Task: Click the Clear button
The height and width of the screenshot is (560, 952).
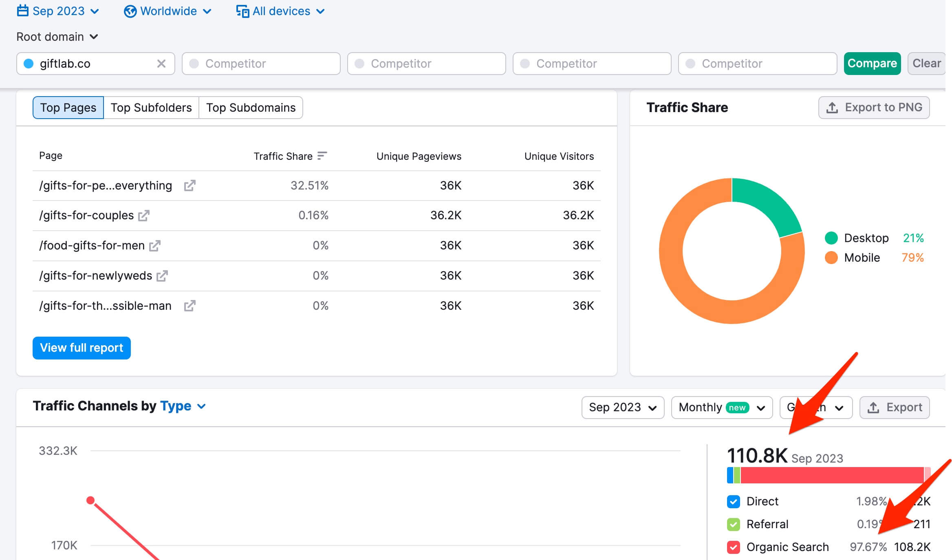Action: (926, 64)
